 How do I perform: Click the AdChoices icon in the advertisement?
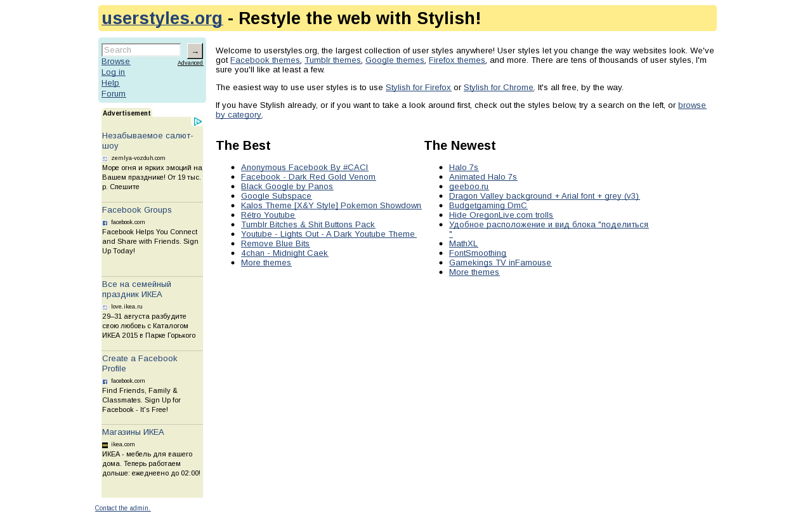click(198, 122)
